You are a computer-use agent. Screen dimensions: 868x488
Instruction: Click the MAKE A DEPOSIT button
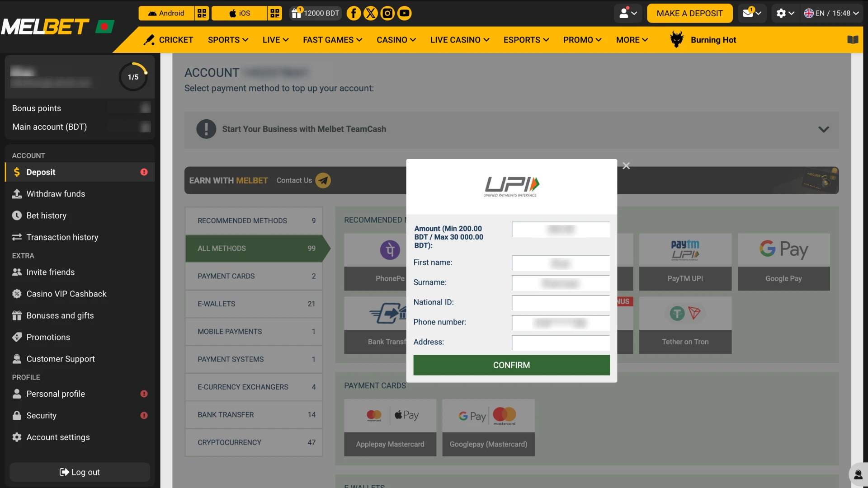(689, 13)
